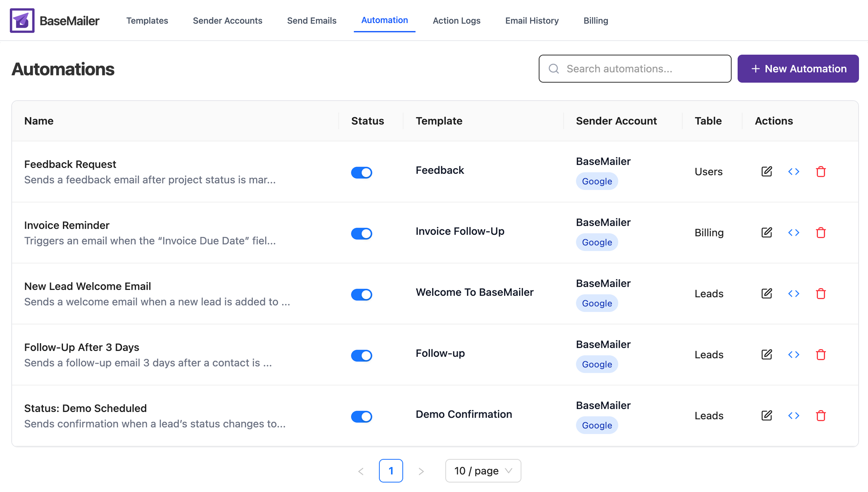This screenshot has width=868, height=492.
Task: Open code view for Demo Confirmation automation
Action: (x=794, y=416)
